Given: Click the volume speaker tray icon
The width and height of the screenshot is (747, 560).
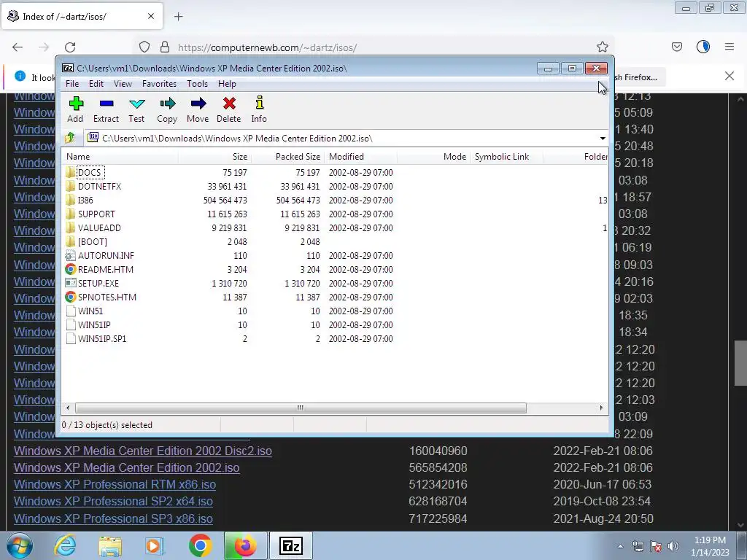Looking at the screenshot, I should click(673, 546).
